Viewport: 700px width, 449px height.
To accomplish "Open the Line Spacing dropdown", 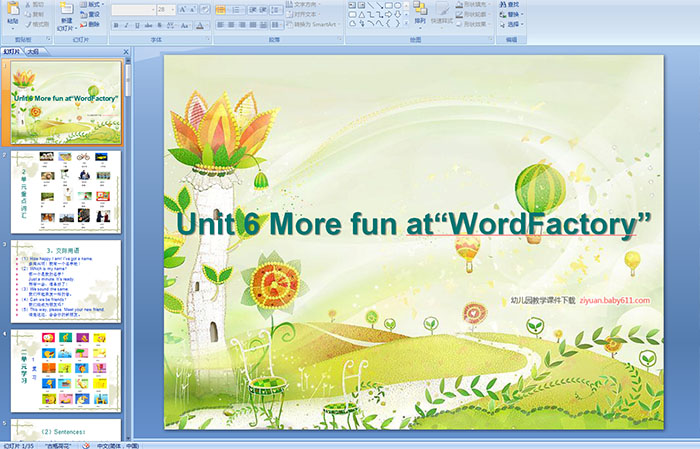I will (x=277, y=9).
